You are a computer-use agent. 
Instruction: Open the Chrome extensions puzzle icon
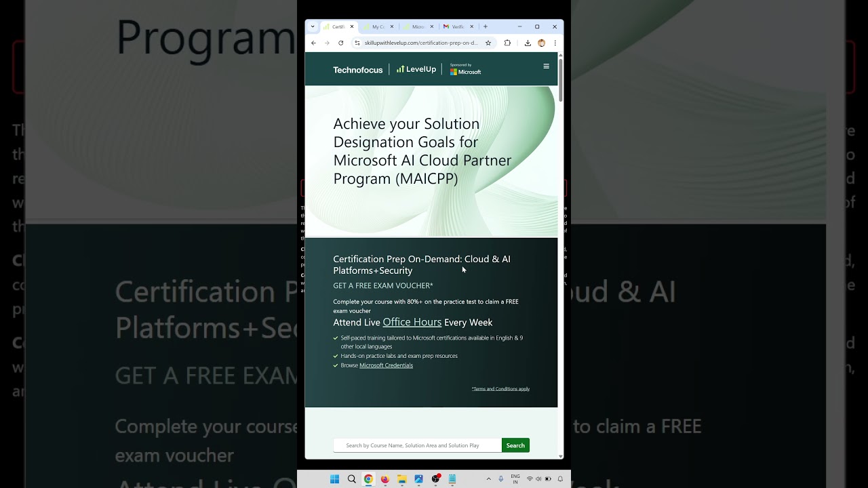pyautogui.click(x=507, y=43)
